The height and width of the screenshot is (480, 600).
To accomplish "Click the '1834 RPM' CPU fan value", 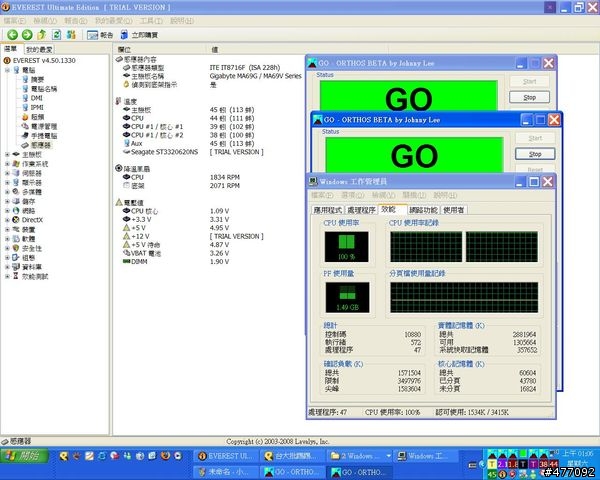I will [225, 177].
